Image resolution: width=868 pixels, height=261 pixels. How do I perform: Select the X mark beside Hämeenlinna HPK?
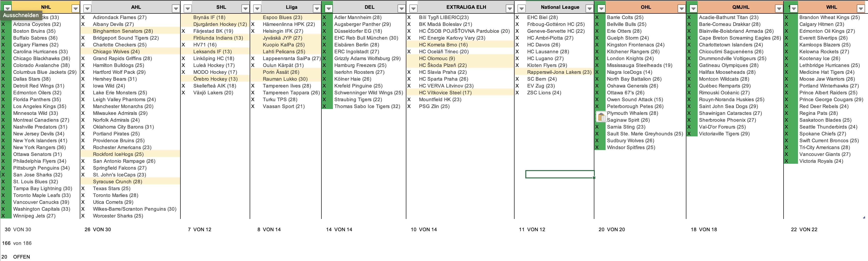point(253,24)
